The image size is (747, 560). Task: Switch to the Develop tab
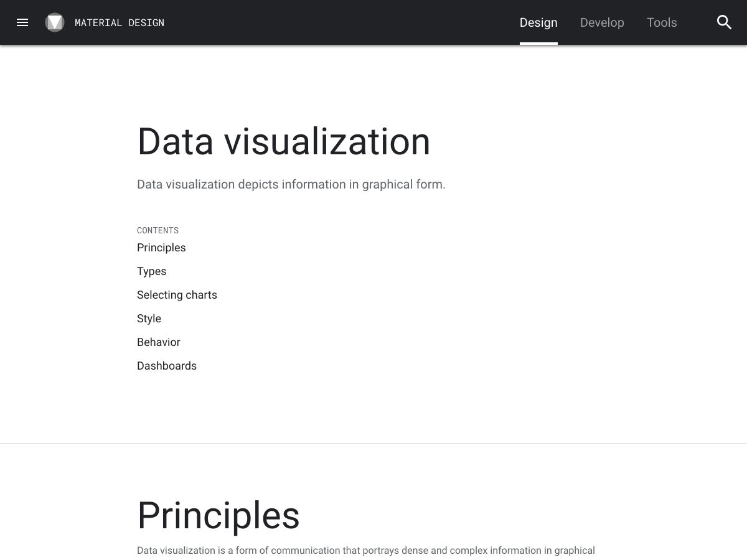(602, 22)
